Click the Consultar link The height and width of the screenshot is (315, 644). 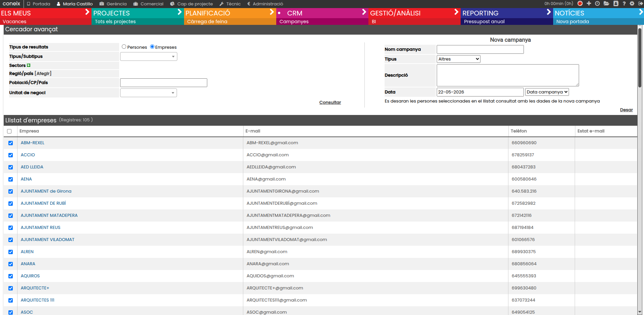(330, 103)
